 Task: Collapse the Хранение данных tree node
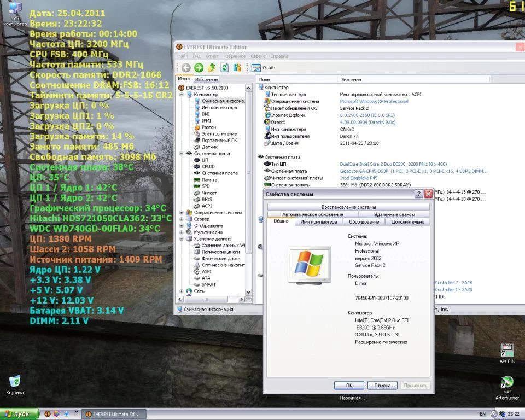181,239
